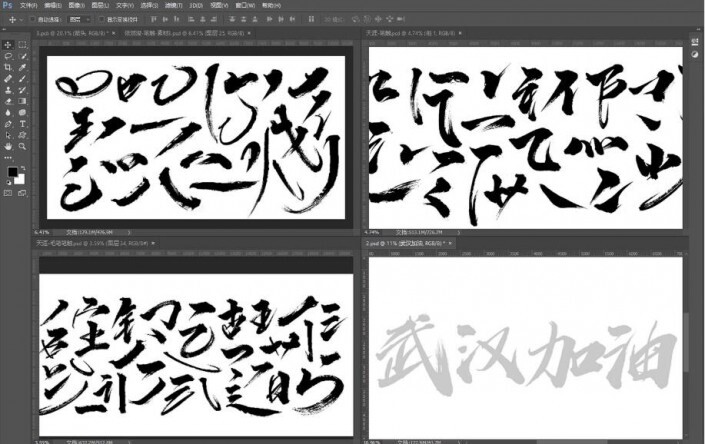
Task: Select the Brush tool
Action: click(22, 78)
